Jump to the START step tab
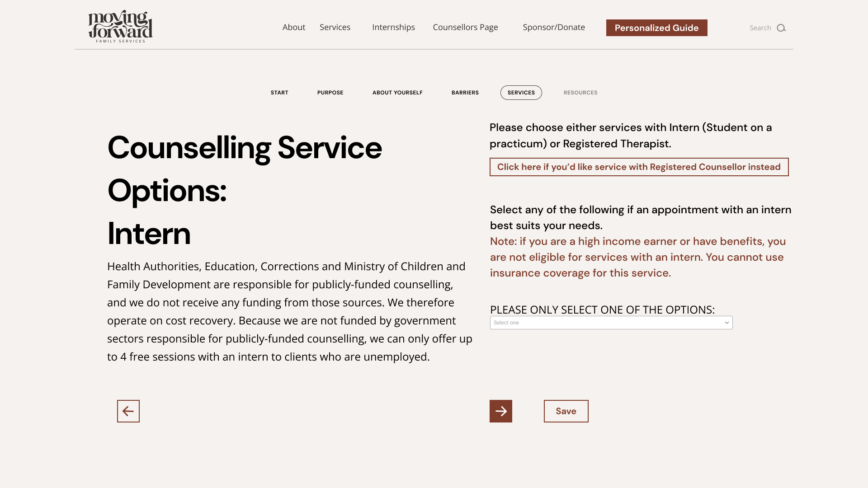Screen dimensions: 868x488 pyautogui.click(x=279, y=93)
